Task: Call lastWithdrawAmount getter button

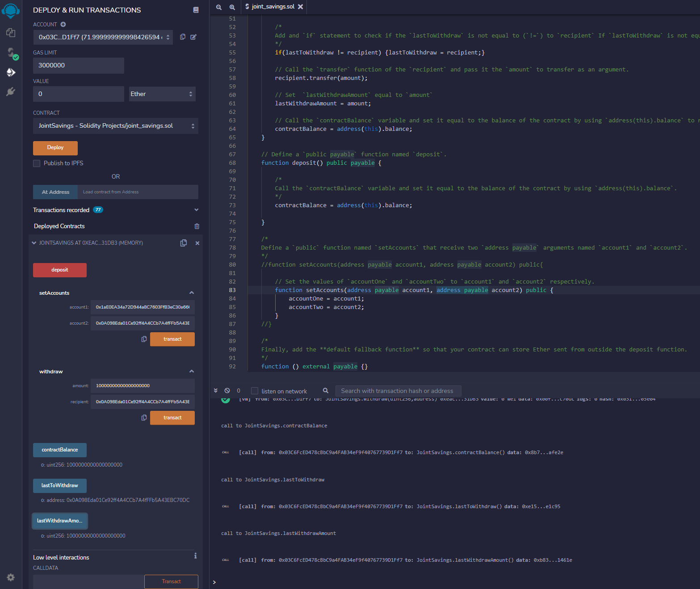Action: [60, 521]
